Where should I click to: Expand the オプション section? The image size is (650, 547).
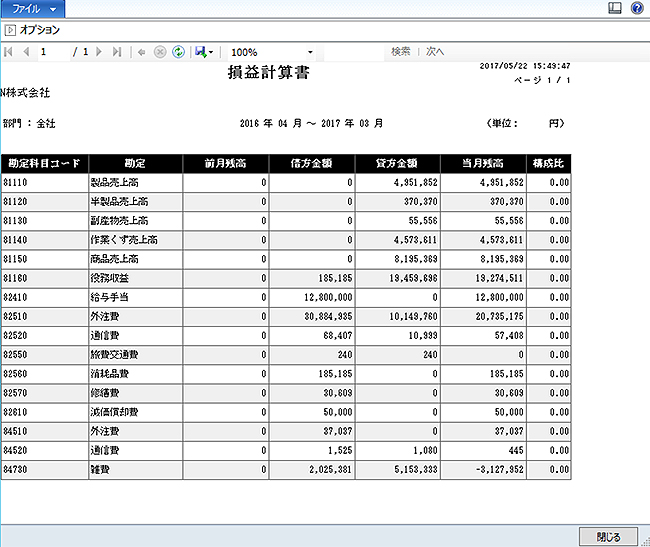coord(9,30)
